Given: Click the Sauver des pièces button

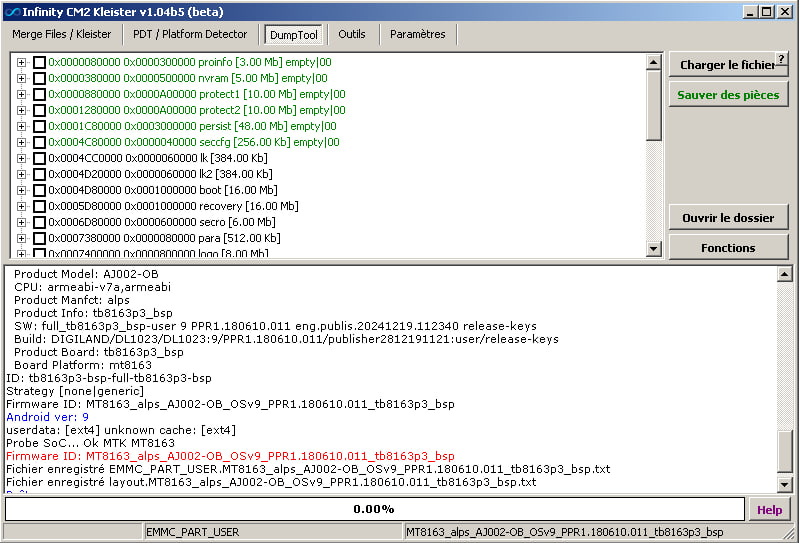Looking at the screenshot, I should click(728, 95).
